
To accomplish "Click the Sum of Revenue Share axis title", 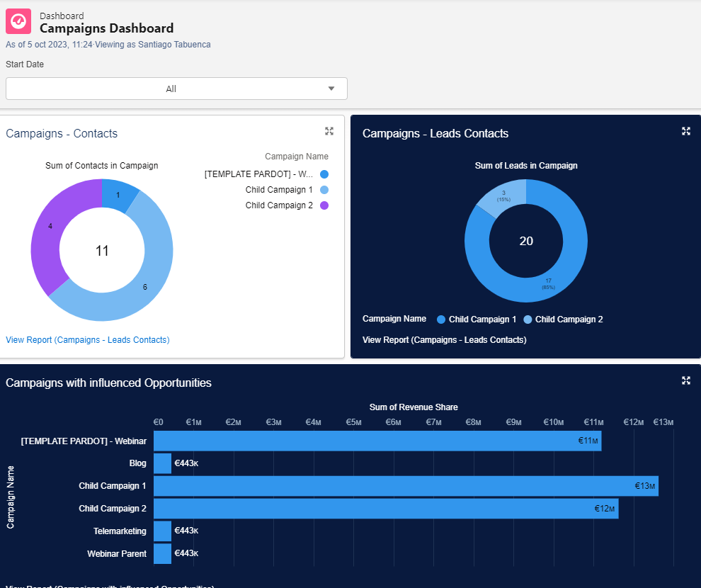I will tap(414, 407).
